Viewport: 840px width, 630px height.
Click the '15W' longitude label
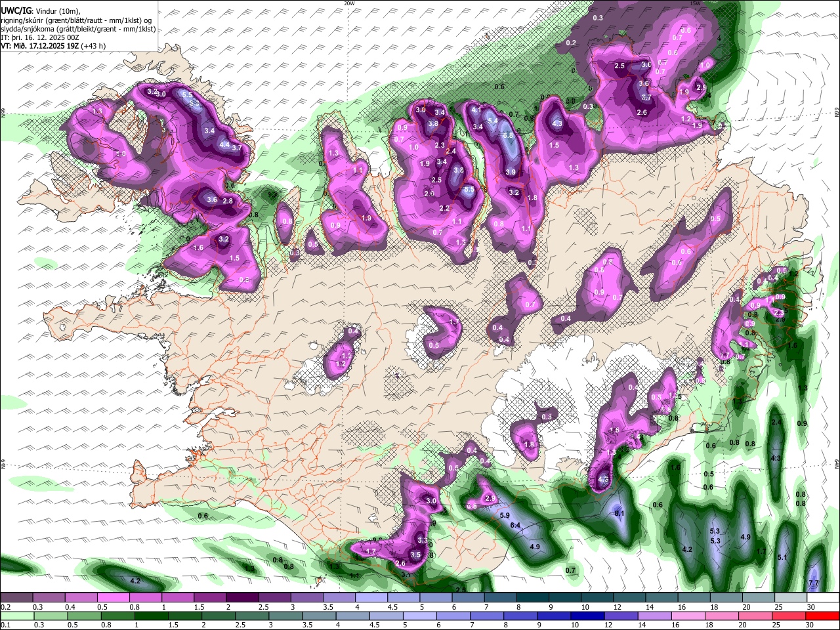pos(694,3)
